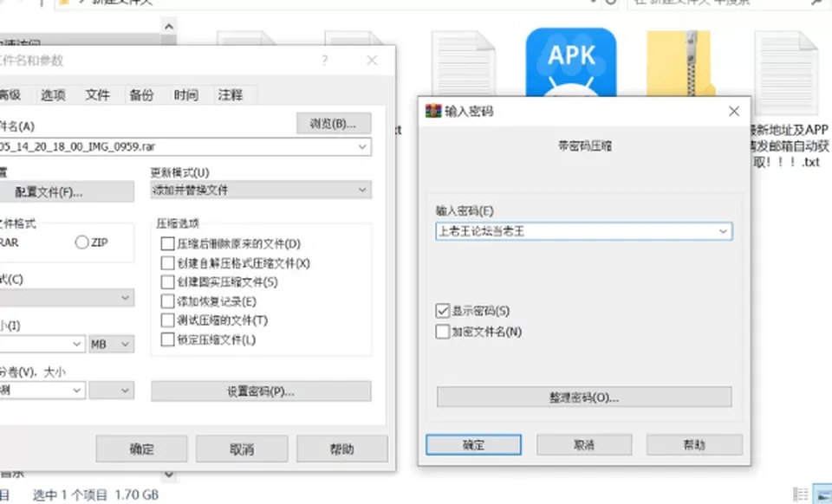Click the 浏览(B)... button

point(333,124)
